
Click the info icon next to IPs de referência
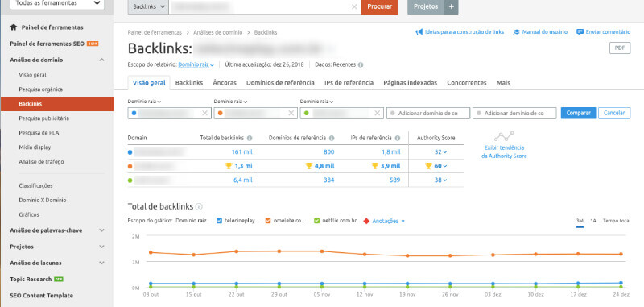pyautogui.click(x=398, y=138)
